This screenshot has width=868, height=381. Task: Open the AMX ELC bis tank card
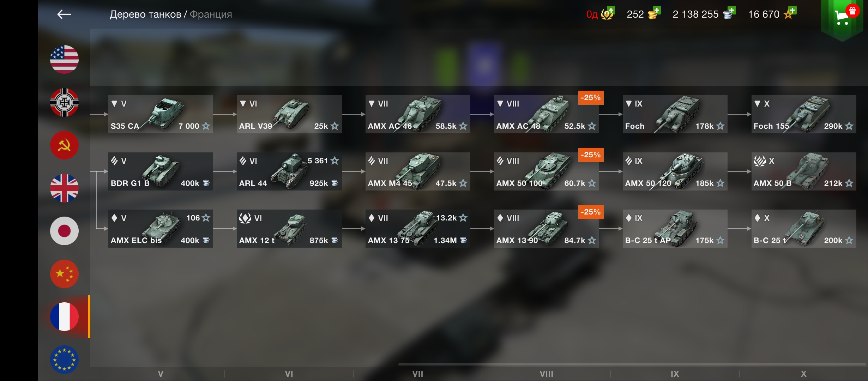click(x=161, y=229)
